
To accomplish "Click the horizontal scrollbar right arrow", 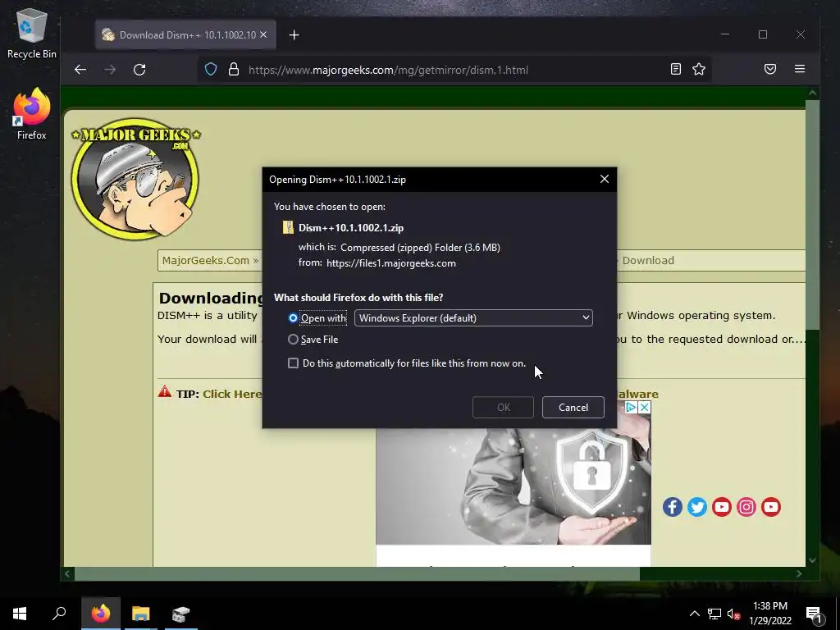I will pyautogui.click(x=799, y=573).
